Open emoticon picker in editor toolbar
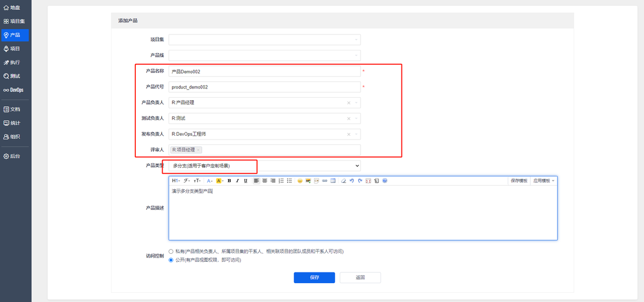 point(300,181)
